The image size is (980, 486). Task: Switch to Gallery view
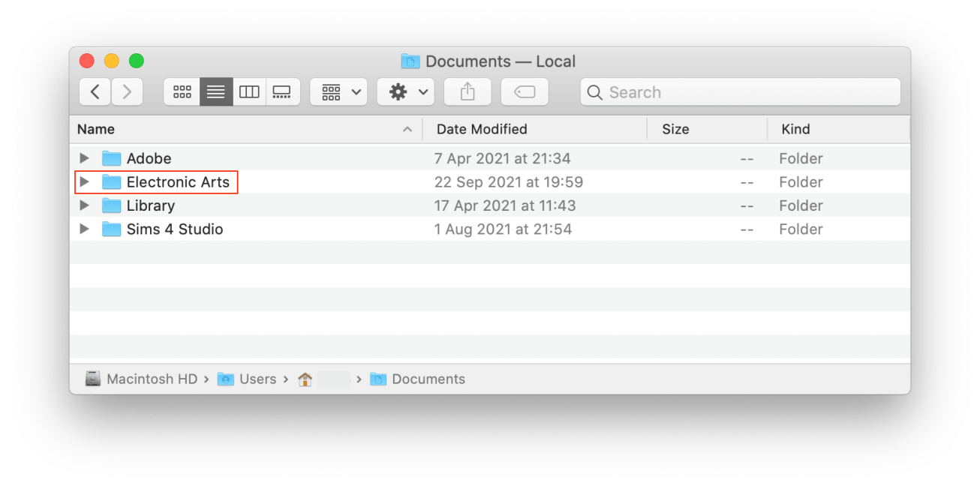click(x=283, y=91)
